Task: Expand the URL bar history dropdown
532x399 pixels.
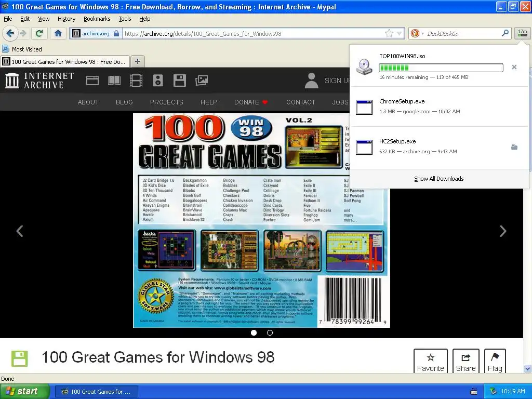Action: pos(400,33)
